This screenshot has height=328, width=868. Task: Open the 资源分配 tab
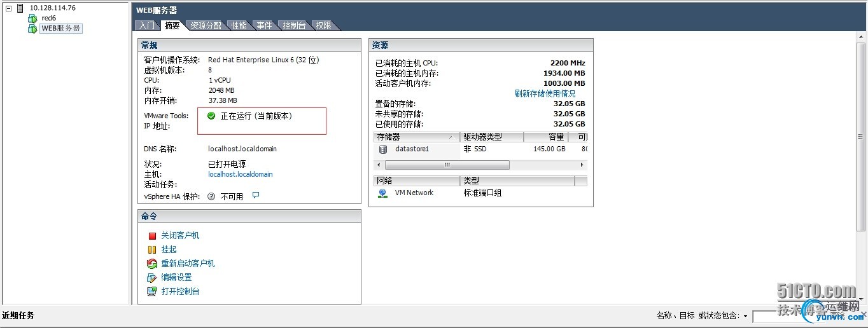[x=206, y=25]
